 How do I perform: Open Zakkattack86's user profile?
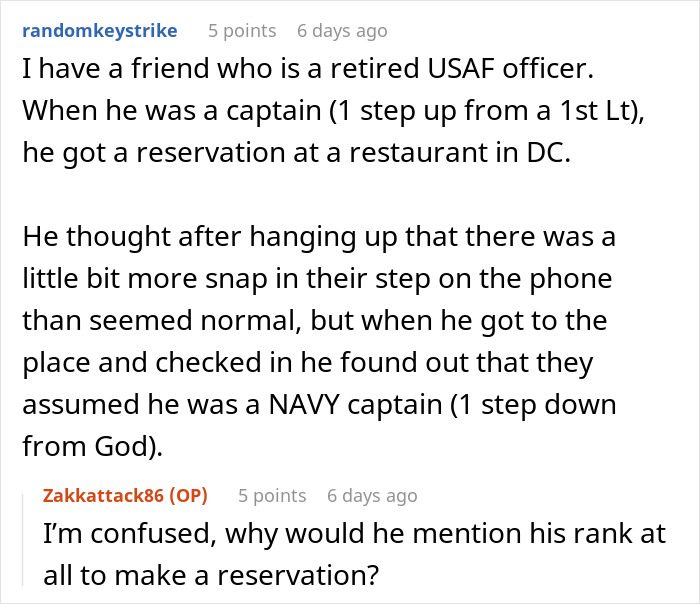pyautogui.click(x=107, y=495)
